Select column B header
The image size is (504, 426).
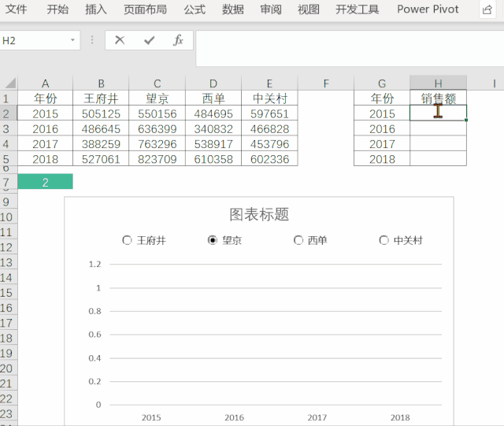coord(101,83)
